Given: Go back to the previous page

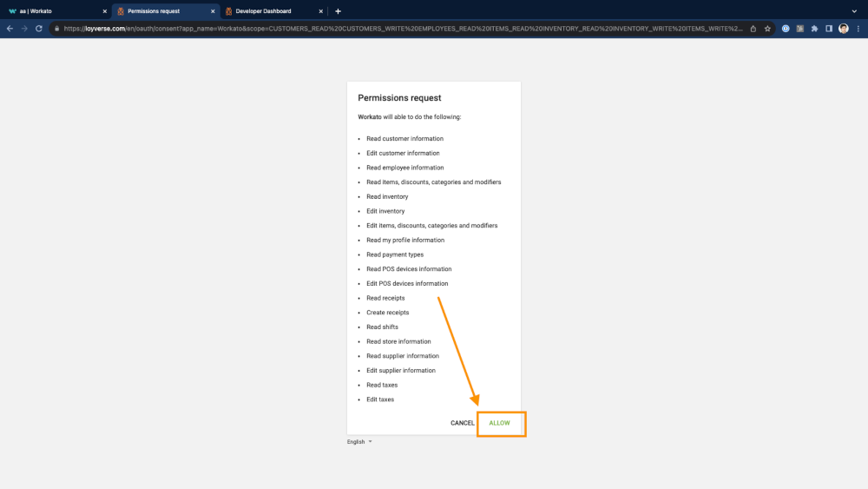Looking at the screenshot, I should pos(10,29).
